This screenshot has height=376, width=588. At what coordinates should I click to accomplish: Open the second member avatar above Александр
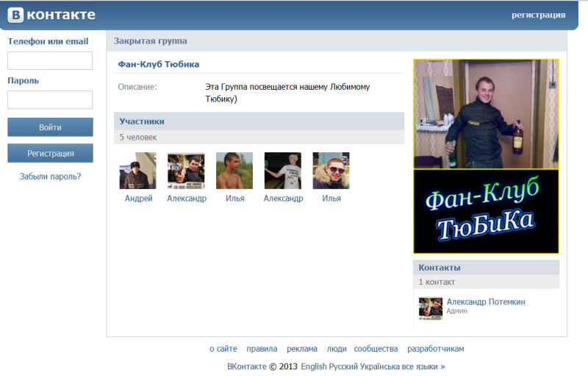186,171
